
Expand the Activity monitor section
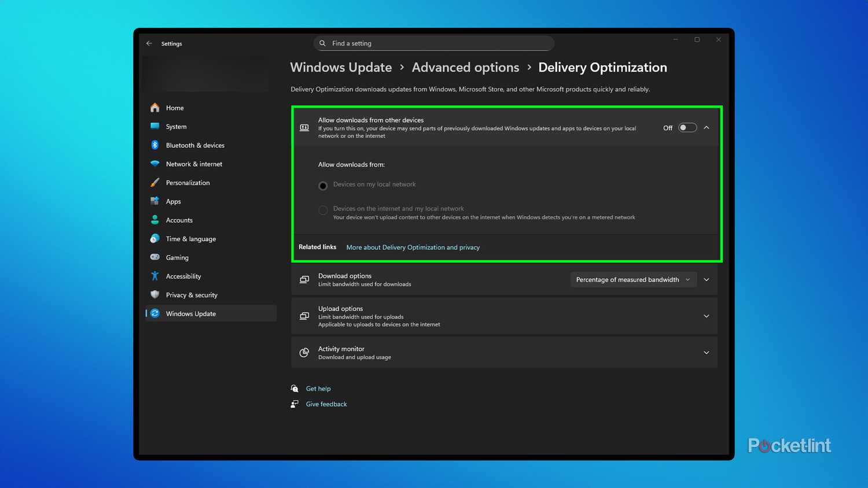706,353
